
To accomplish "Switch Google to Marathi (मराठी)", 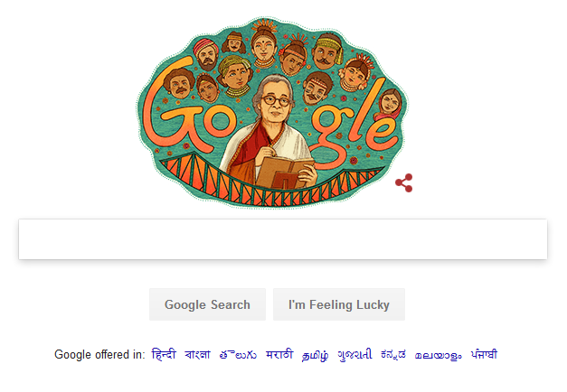I will click(279, 354).
